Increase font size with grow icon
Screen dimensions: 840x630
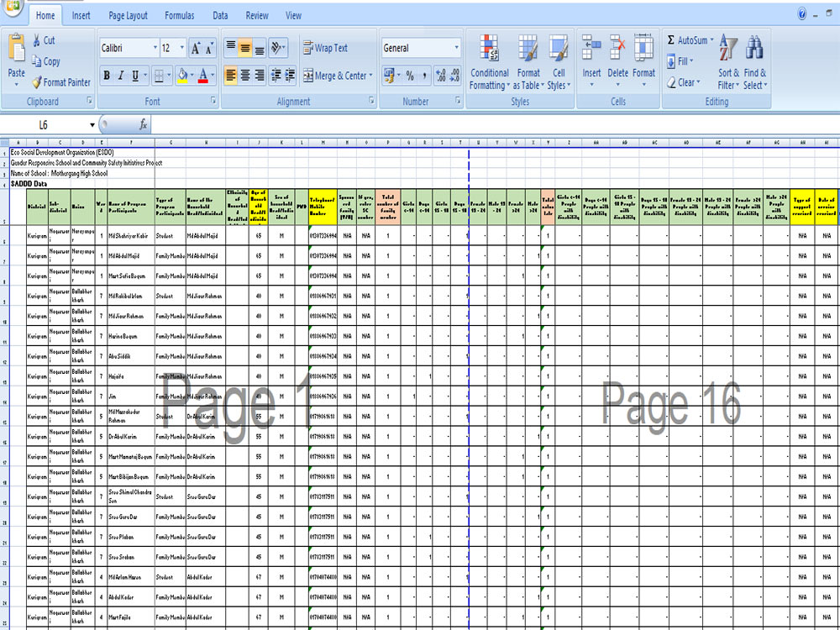pos(196,48)
